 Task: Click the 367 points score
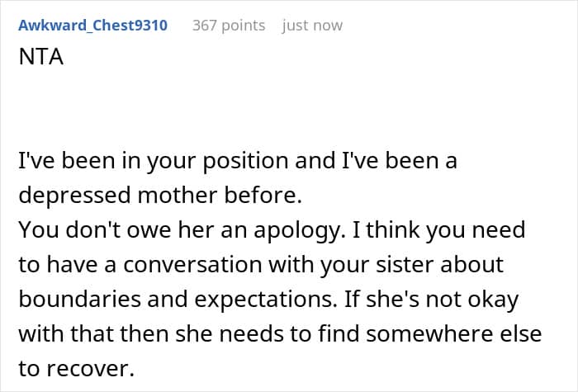(229, 26)
